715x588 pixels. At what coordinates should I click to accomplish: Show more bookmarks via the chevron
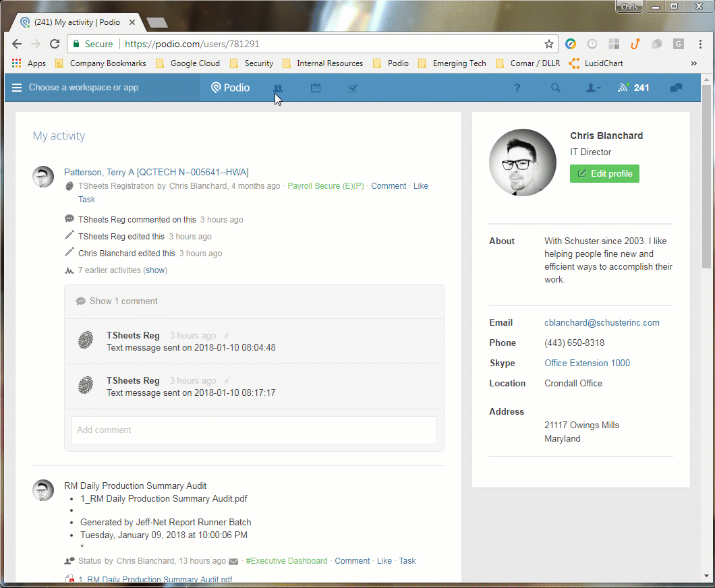[x=693, y=63]
